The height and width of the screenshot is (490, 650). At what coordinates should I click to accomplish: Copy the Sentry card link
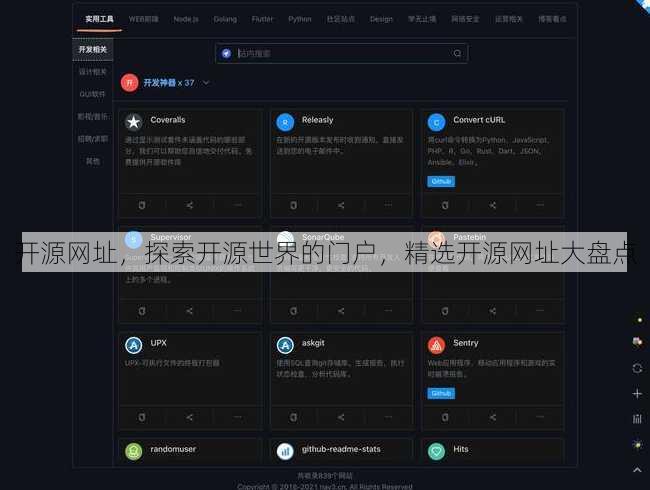coord(445,417)
